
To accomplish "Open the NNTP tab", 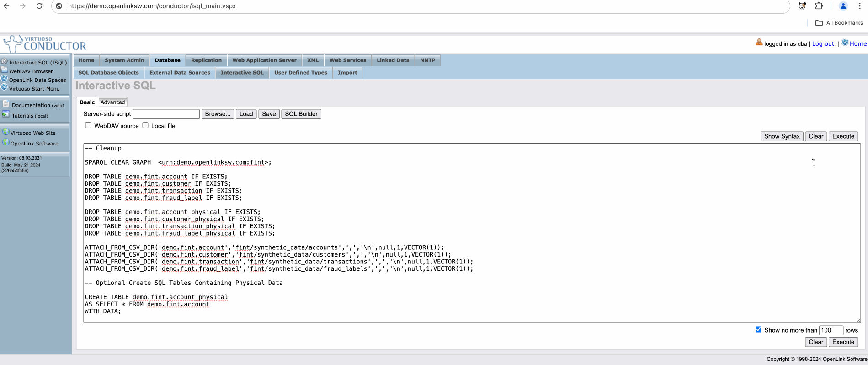I will point(428,60).
